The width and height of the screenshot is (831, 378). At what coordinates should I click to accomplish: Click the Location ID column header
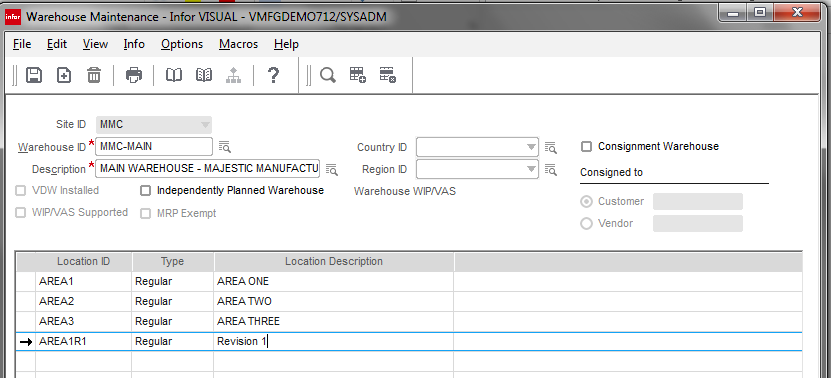[x=84, y=261]
